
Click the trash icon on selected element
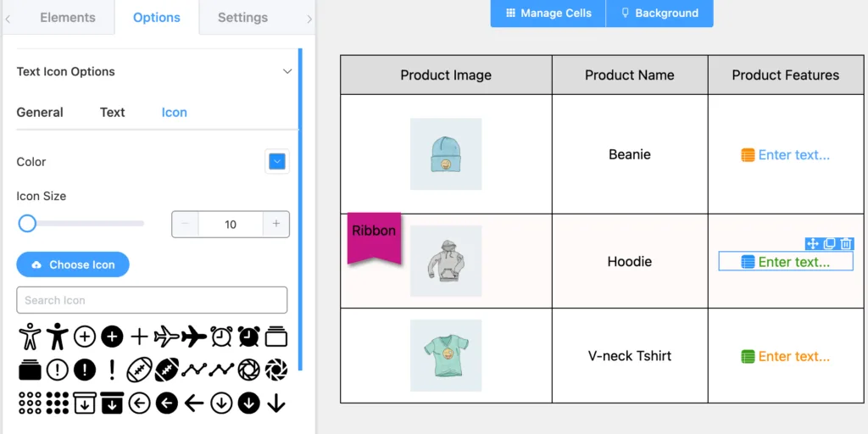pos(846,243)
